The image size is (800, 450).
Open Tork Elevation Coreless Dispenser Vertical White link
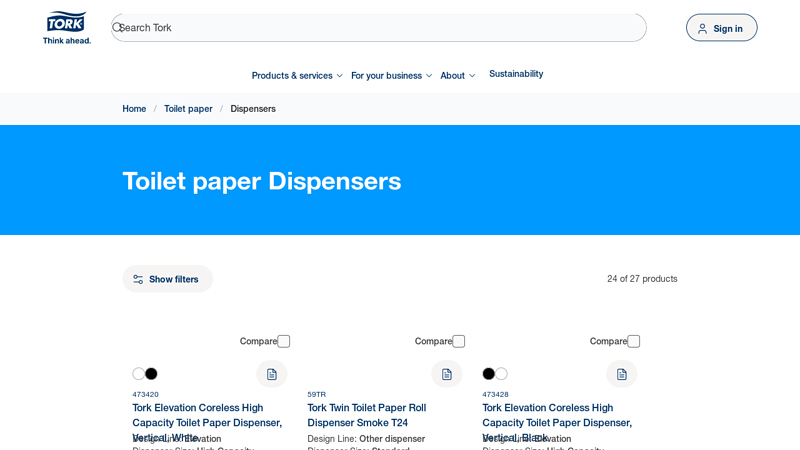click(x=207, y=422)
